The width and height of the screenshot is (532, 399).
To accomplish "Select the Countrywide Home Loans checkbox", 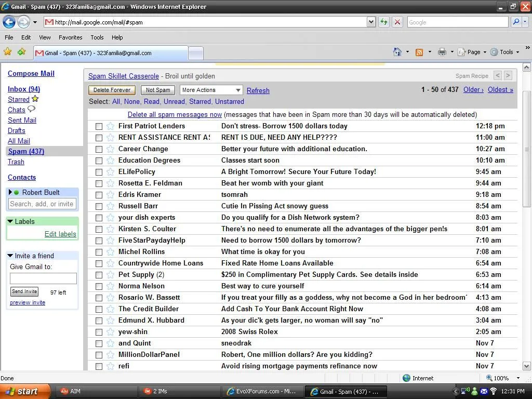I will click(99, 263).
